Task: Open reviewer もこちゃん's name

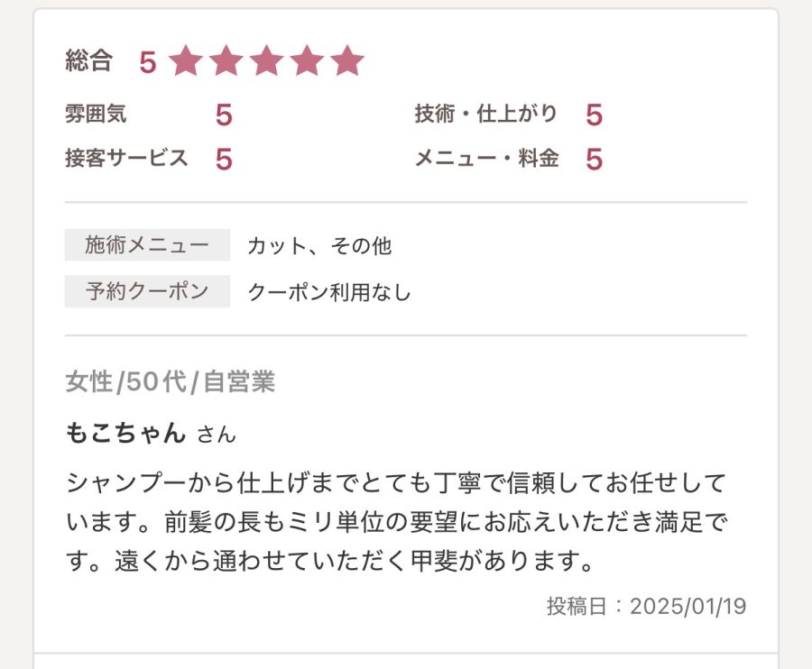Action: pyautogui.click(x=125, y=433)
